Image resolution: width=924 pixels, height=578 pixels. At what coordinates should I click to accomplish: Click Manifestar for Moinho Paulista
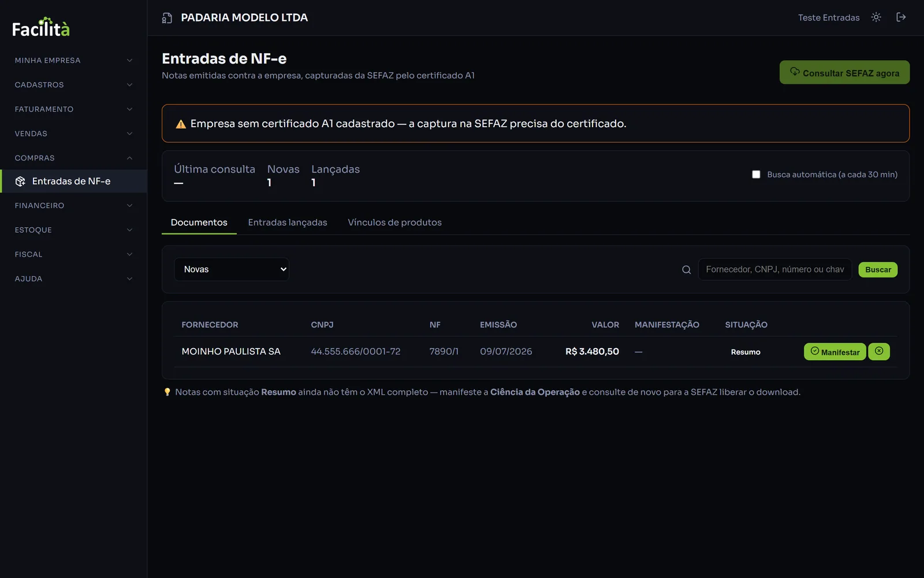(834, 351)
